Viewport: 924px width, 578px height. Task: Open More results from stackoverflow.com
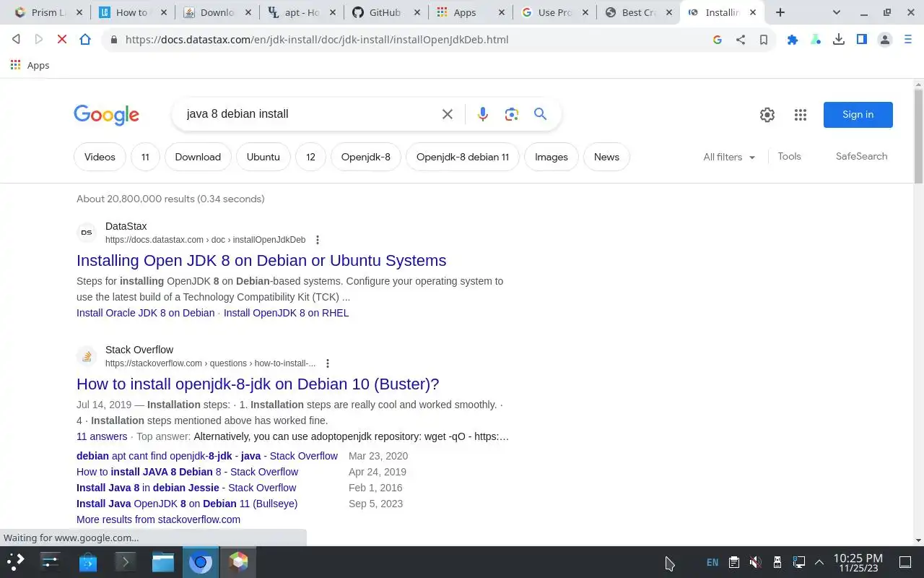tap(158, 519)
